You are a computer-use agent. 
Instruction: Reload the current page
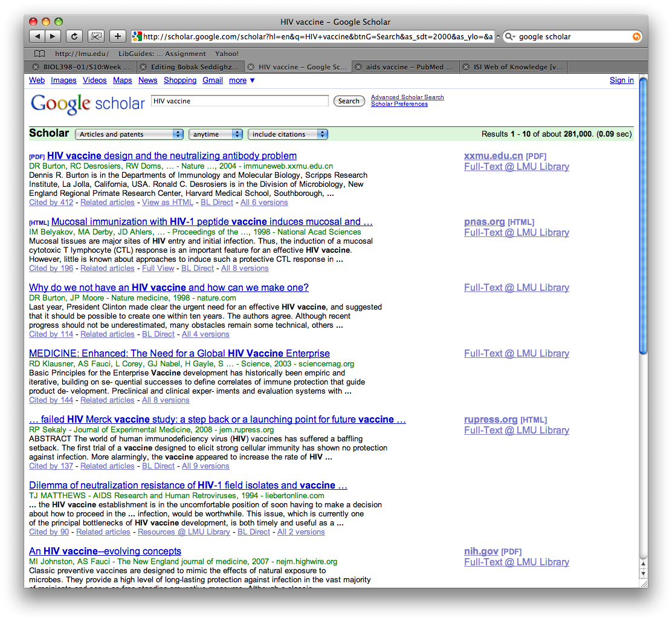pyautogui.click(x=74, y=36)
